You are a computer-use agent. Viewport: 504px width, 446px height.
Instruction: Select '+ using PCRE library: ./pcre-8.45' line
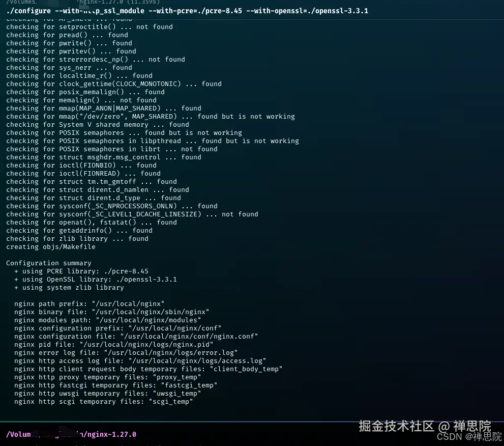[81, 271]
